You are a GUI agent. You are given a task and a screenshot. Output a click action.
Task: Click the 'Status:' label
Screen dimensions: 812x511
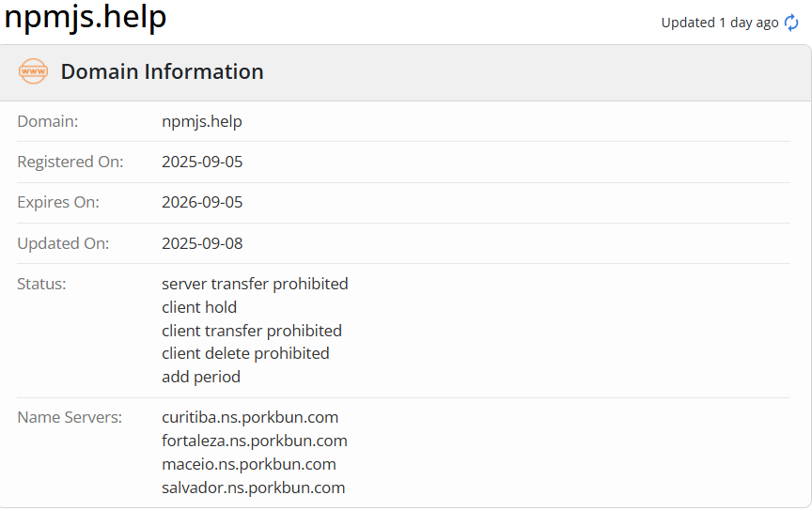(41, 284)
